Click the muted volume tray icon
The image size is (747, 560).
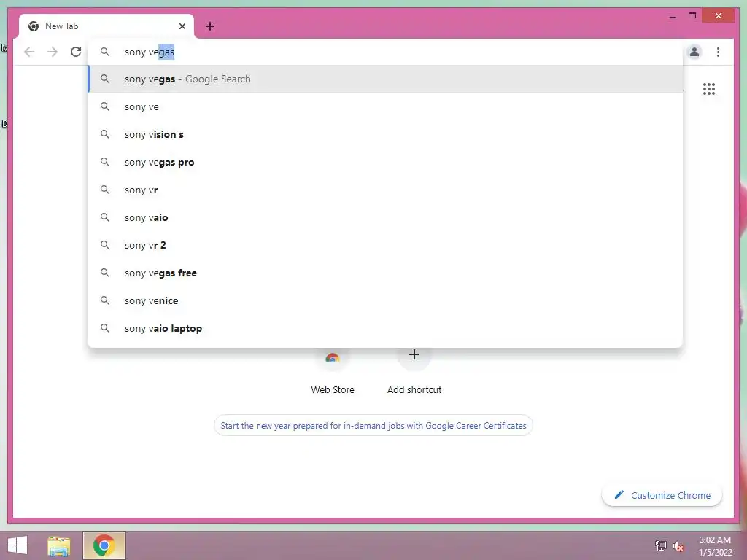(x=678, y=546)
